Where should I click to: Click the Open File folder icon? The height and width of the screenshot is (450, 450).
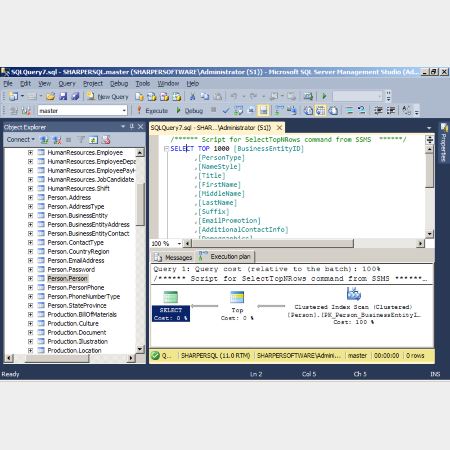click(x=51, y=97)
